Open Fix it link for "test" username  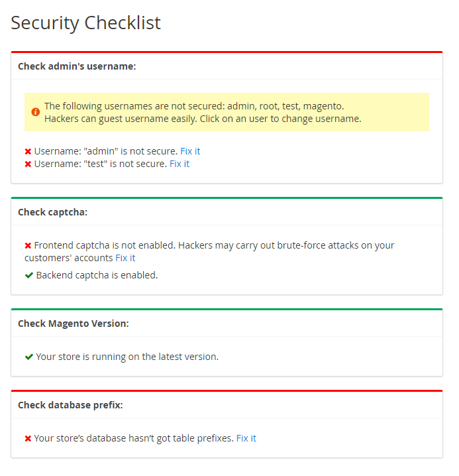(179, 164)
